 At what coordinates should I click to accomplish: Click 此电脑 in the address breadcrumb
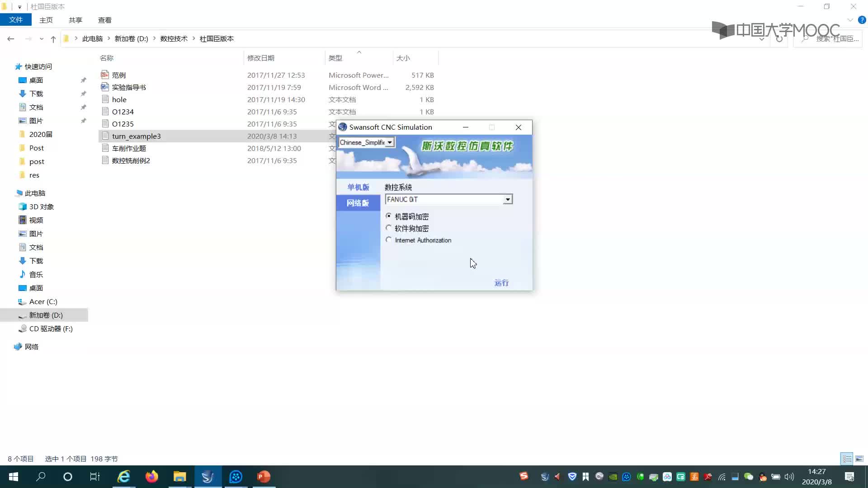pos(92,39)
